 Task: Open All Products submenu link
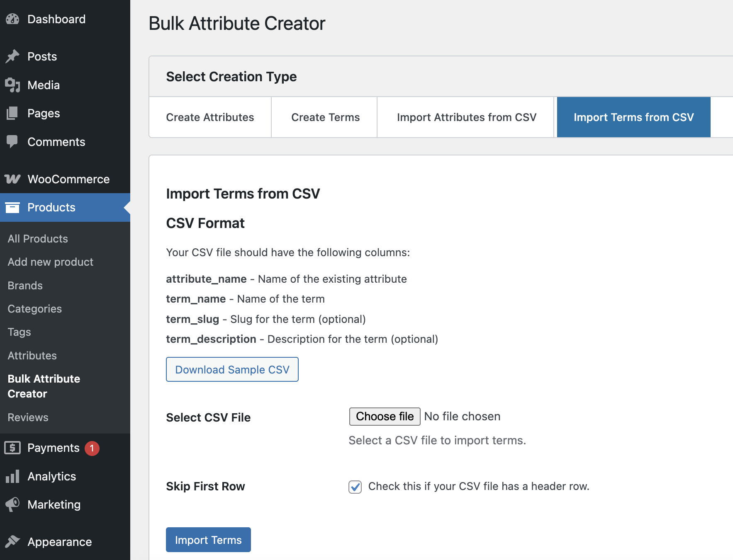[x=38, y=239]
